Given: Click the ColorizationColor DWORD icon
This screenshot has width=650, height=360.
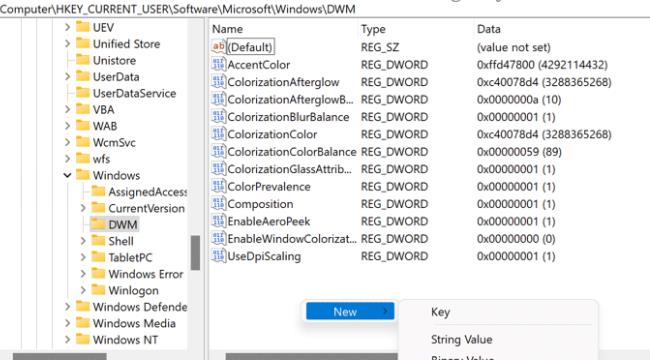Looking at the screenshot, I should [218, 134].
